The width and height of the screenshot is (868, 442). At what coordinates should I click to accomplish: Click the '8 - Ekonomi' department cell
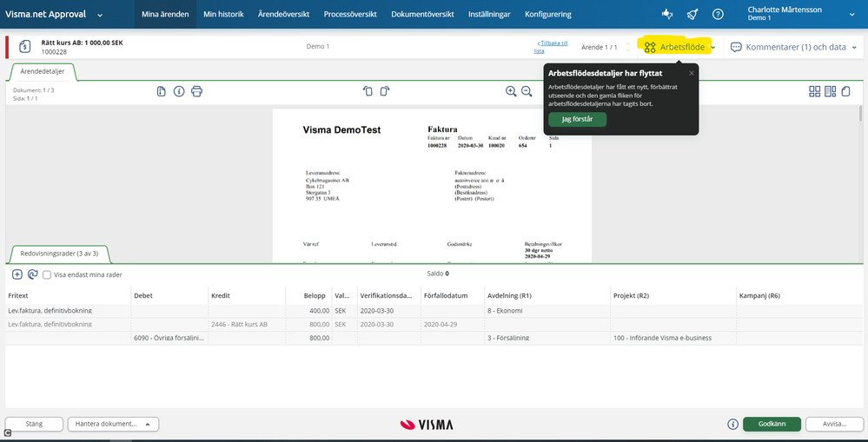tap(547, 311)
